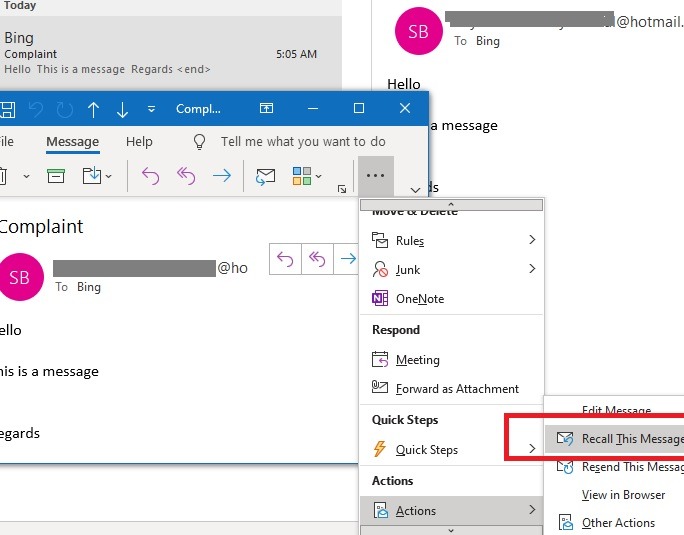Open the Junk submenu
The image size is (684, 535).
pos(451,269)
